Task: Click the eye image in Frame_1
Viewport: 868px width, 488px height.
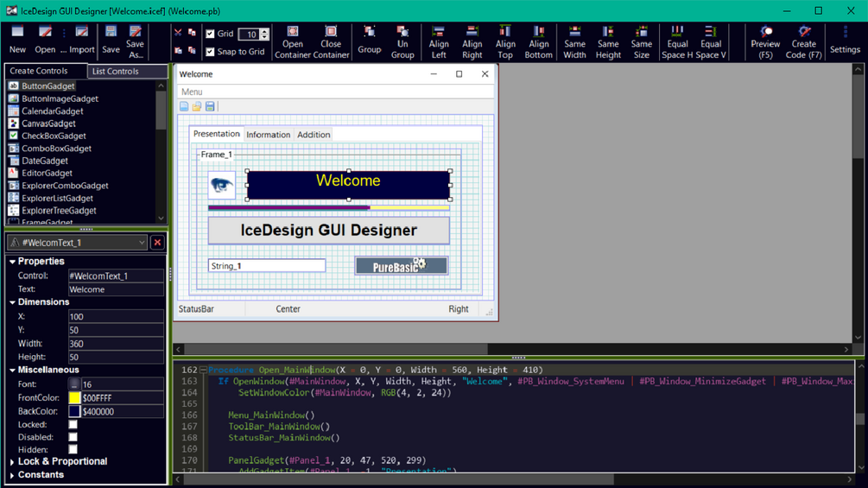Action: [221, 185]
